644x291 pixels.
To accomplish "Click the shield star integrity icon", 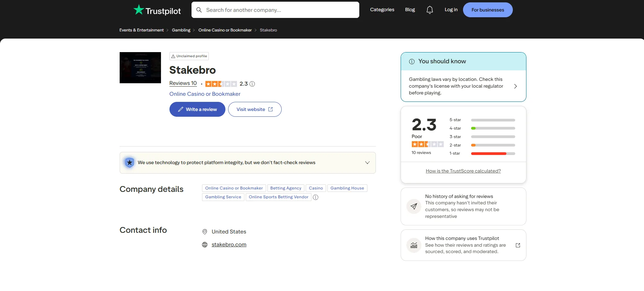I will pyautogui.click(x=129, y=163).
